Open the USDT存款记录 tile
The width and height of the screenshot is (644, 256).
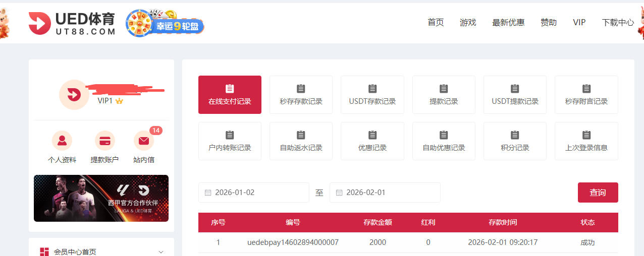point(372,95)
